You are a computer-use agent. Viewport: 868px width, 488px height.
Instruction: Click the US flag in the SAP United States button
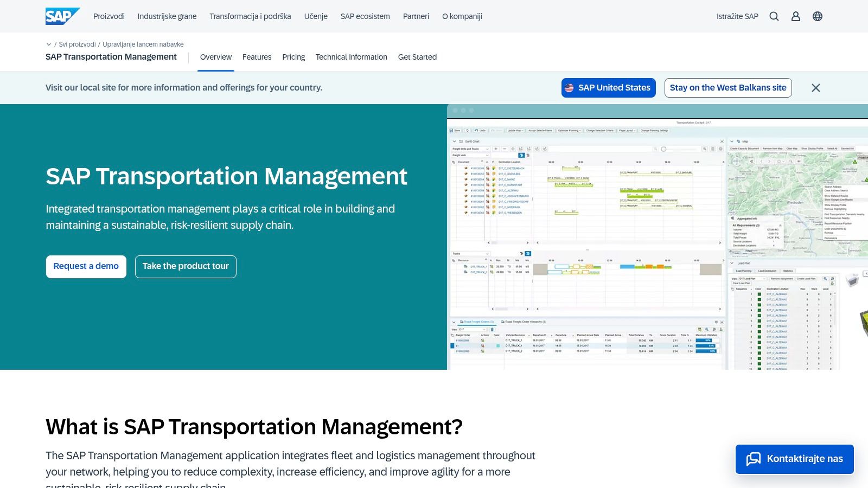[x=569, y=87]
